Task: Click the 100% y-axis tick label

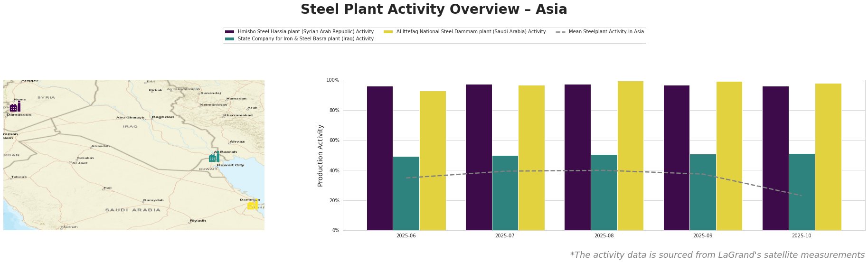Action: click(332, 80)
